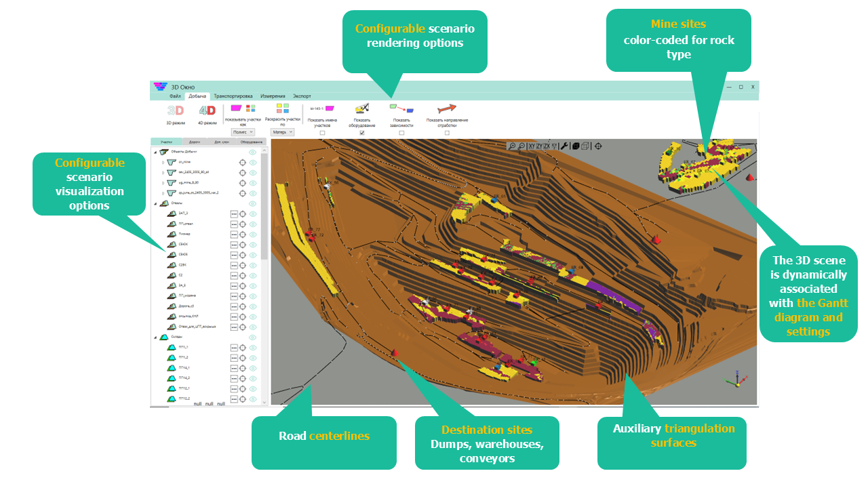Screen dimensions: 868x488
Task: Click the zoom out magnifier in viewport
Action: (521, 146)
